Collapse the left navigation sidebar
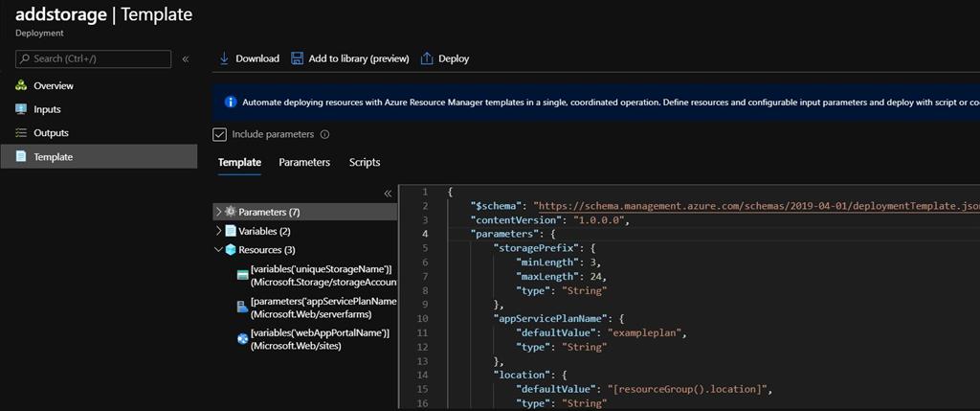Image resolution: width=980 pixels, height=411 pixels. coord(185,59)
